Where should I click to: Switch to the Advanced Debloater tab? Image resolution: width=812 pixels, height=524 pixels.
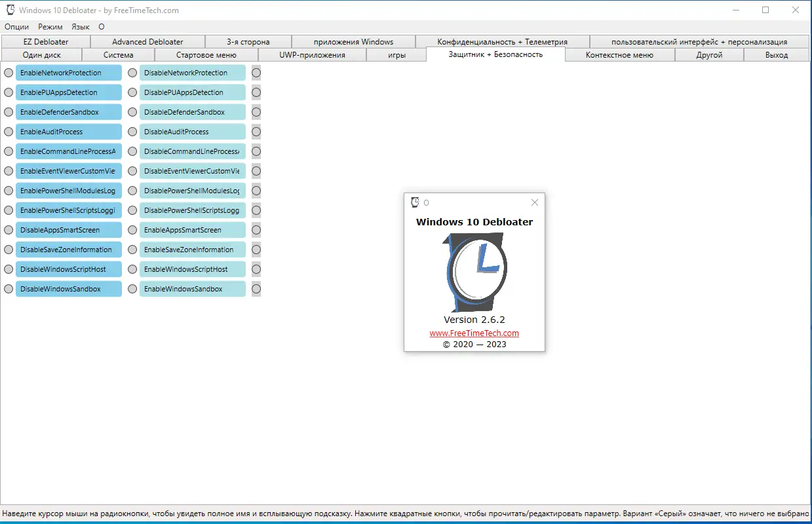147,41
